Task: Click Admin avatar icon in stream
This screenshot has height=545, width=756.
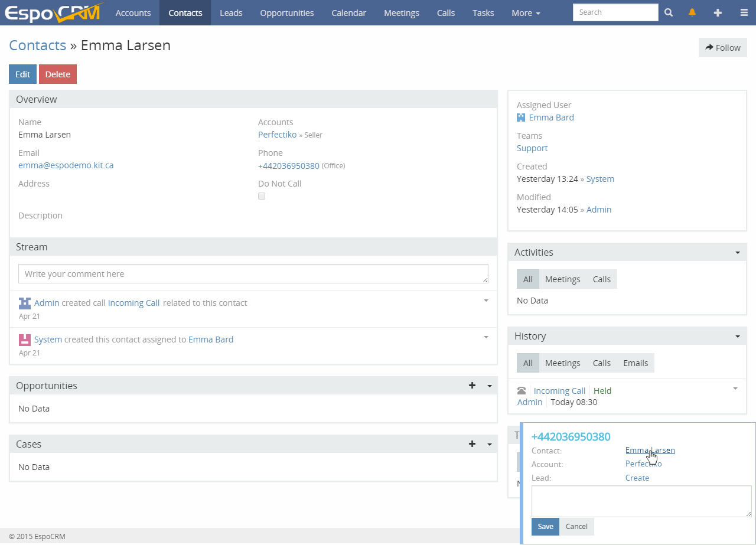Action: coord(25,303)
